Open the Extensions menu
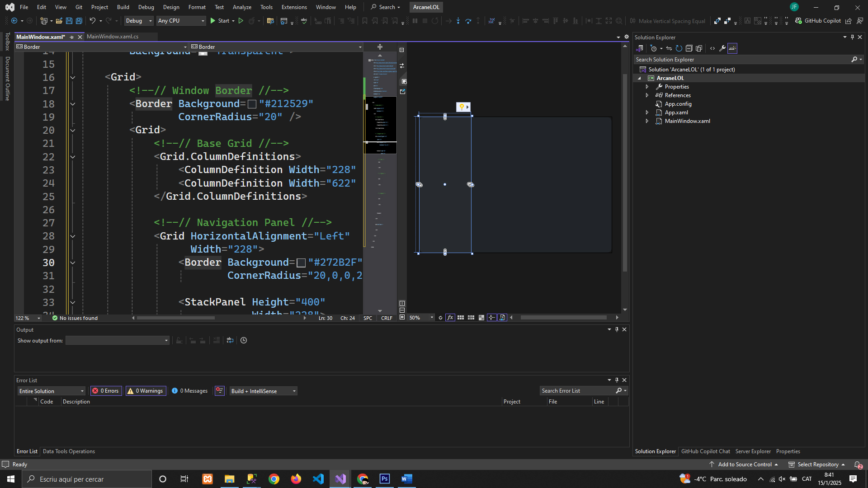Image resolution: width=868 pixels, height=488 pixels. (x=294, y=7)
